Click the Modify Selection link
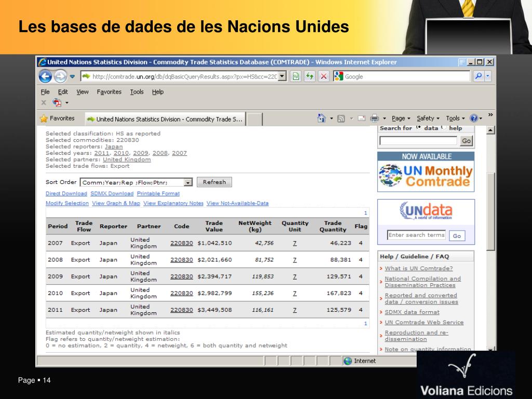This screenshot has width=532, height=399. [x=67, y=203]
